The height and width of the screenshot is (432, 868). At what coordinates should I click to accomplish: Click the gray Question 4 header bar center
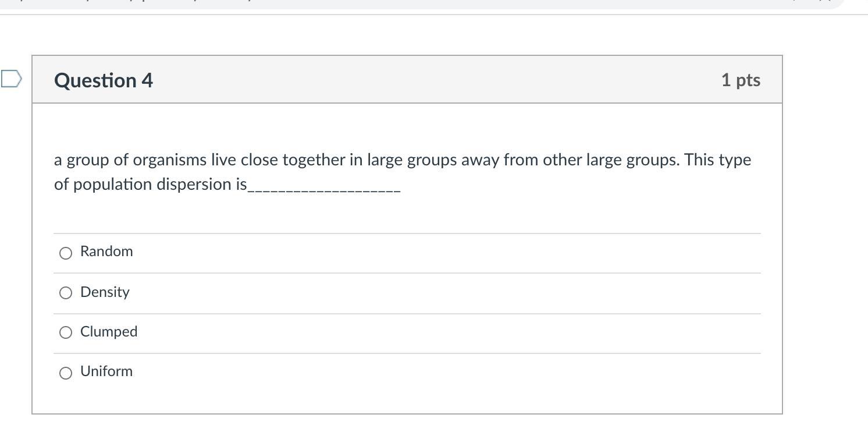point(407,80)
